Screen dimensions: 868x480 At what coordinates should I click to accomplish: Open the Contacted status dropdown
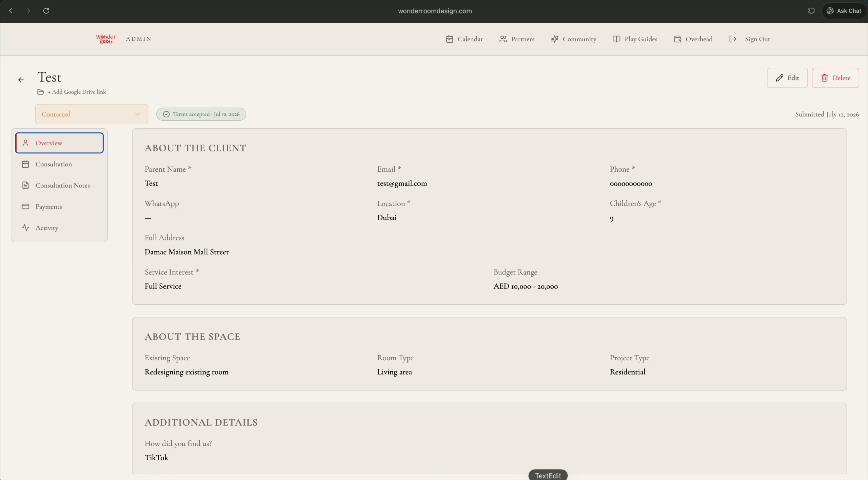point(91,114)
